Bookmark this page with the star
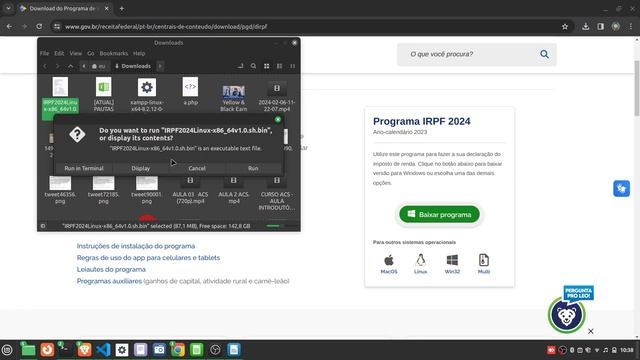Image resolution: width=640 pixels, height=360 pixels. 565,27
